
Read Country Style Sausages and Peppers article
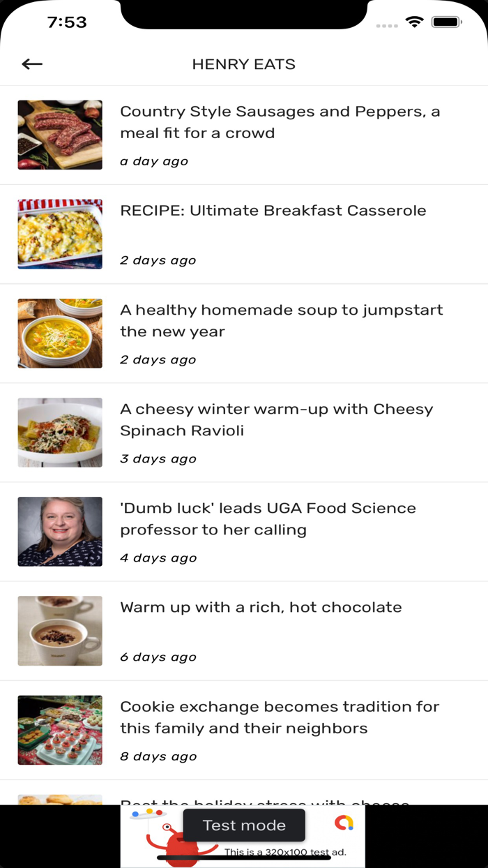click(x=280, y=122)
